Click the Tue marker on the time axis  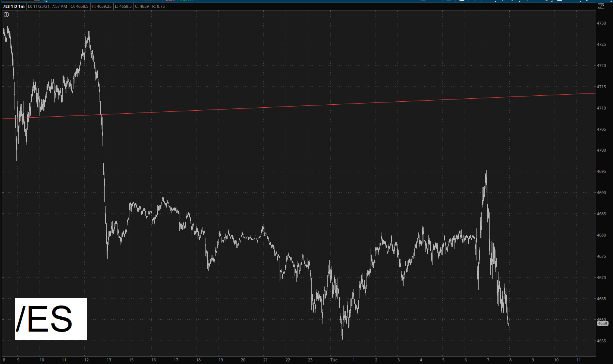pos(334,360)
